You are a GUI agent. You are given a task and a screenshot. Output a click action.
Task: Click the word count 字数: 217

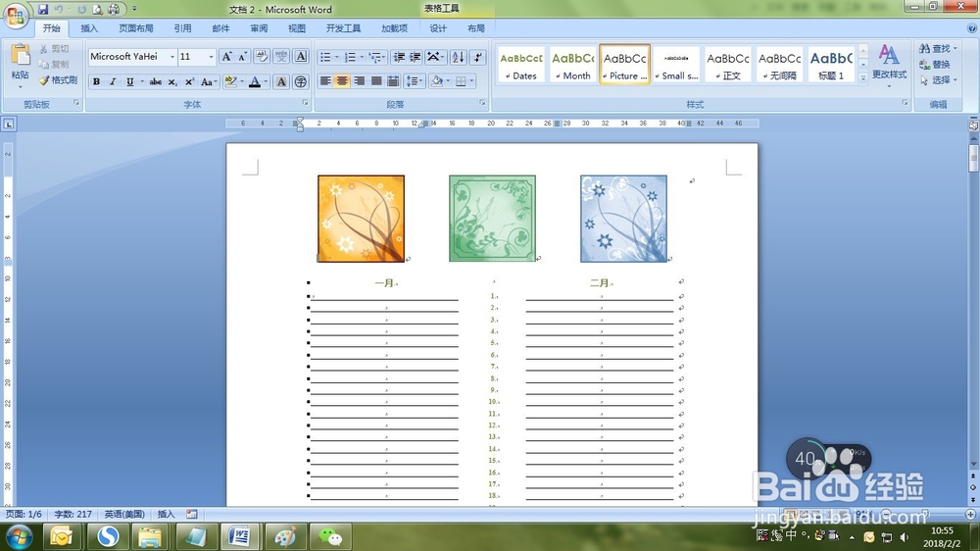pos(73,514)
